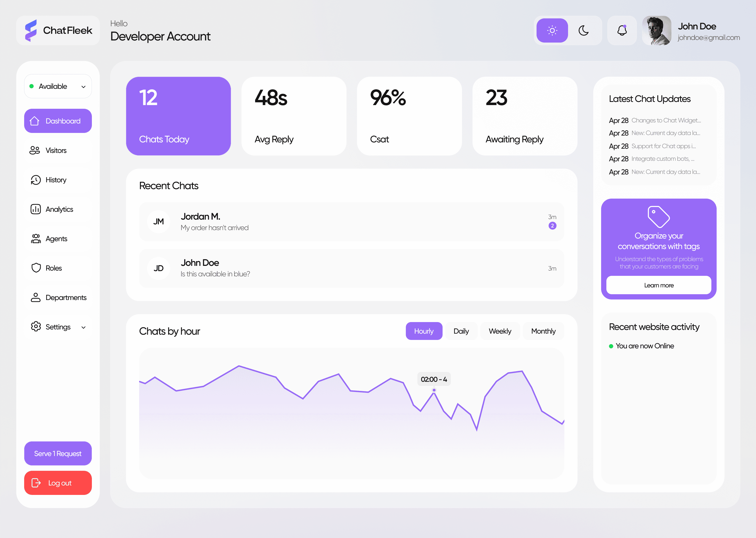Screen dimensions: 756x538
Task: Open the Analytics menu item
Action: tap(58, 209)
